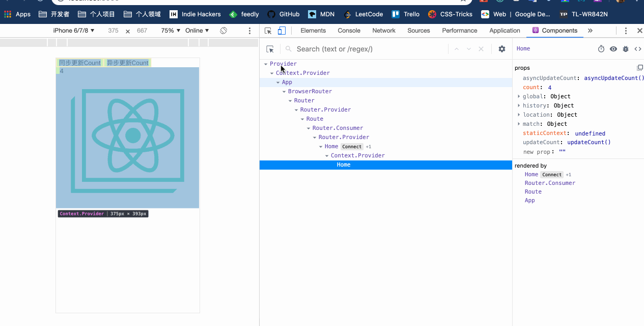Expand the match Object prop
The width and height of the screenshot is (644, 326).
(x=519, y=124)
